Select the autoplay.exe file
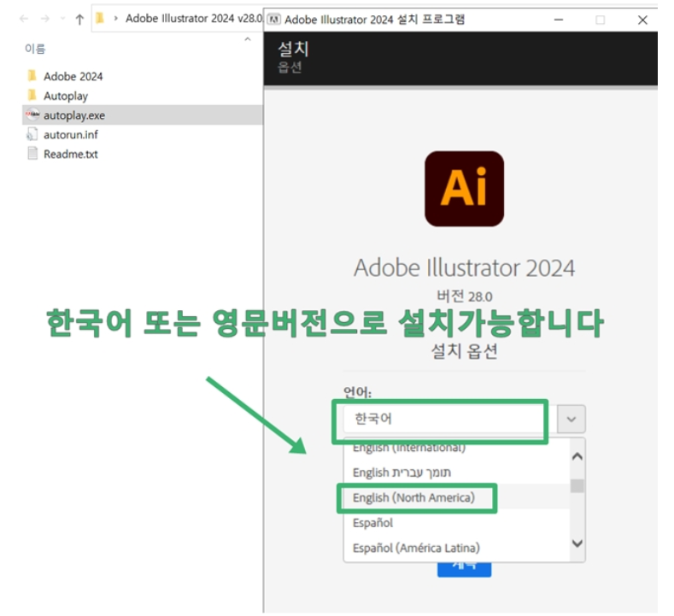 (x=73, y=115)
